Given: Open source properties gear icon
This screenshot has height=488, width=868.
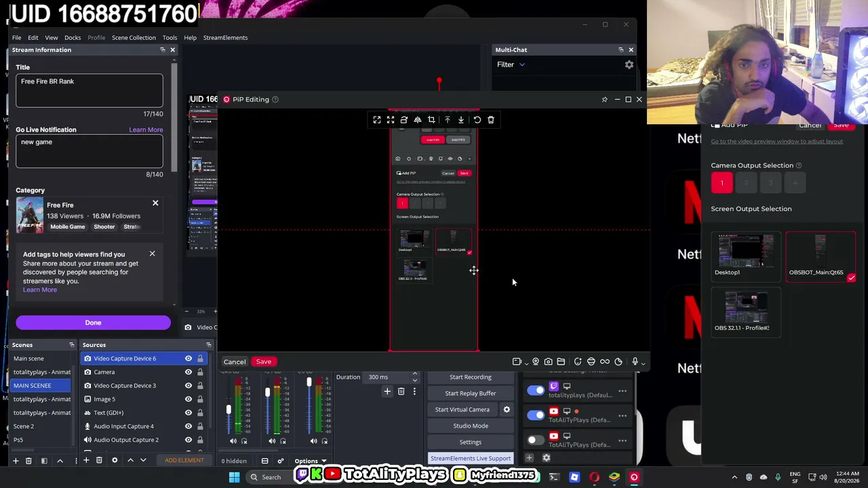Looking at the screenshot, I should point(115,461).
